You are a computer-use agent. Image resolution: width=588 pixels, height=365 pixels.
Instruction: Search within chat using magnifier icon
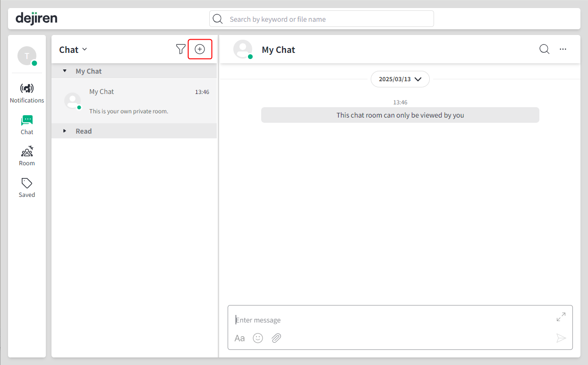545,49
